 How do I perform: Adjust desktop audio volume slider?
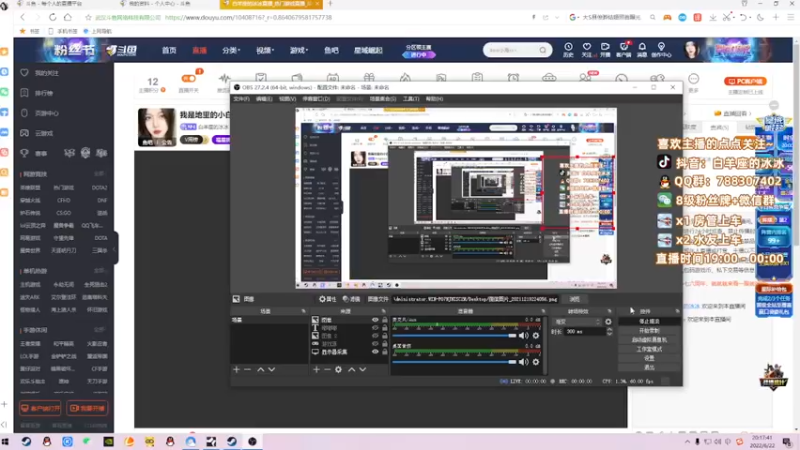click(x=454, y=362)
